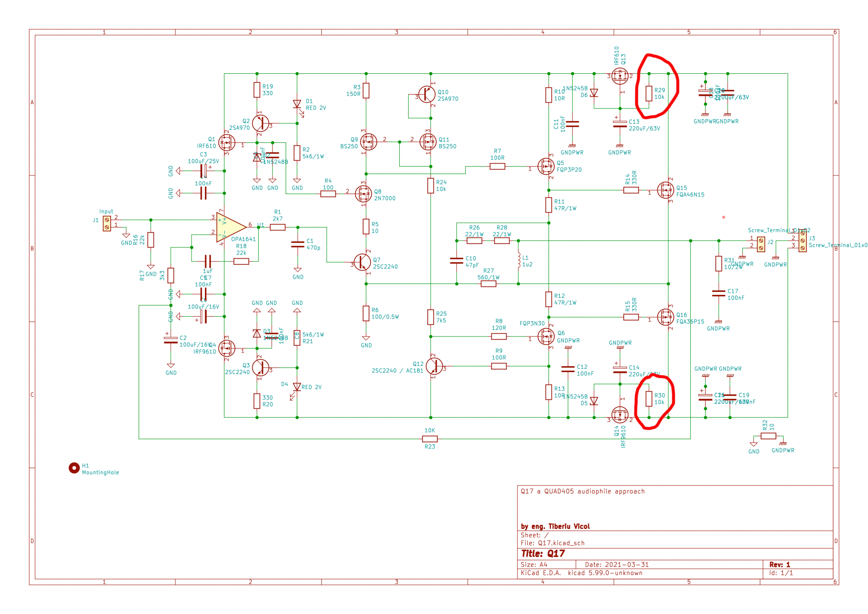Image resolution: width=868 pixels, height=614 pixels.
Task: Click the D6 1N5245B zener diode
Action: click(x=594, y=92)
